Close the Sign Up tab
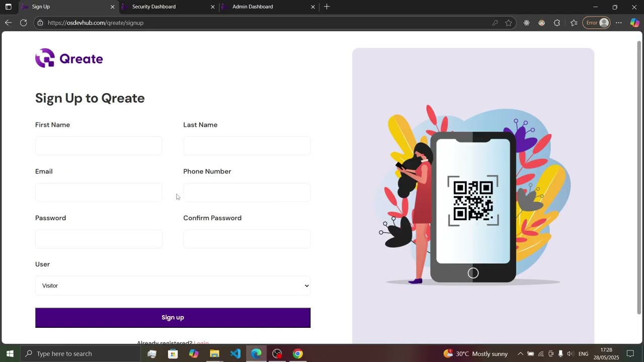Image resolution: width=644 pixels, height=362 pixels. tap(113, 7)
